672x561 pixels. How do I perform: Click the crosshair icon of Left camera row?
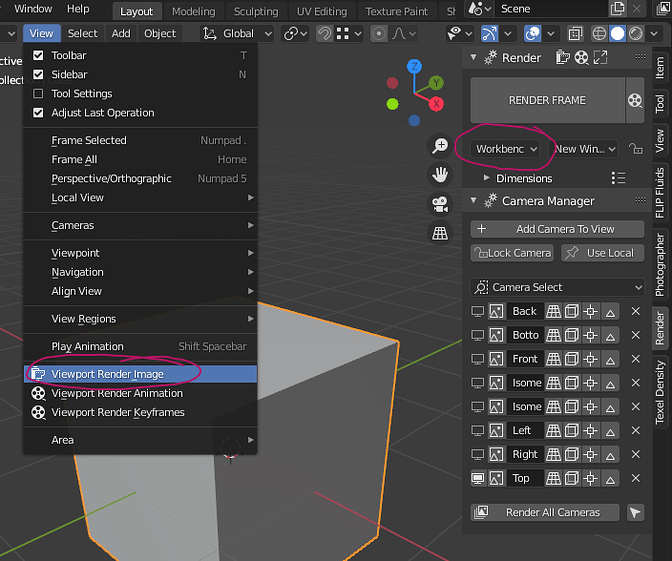pos(591,430)
